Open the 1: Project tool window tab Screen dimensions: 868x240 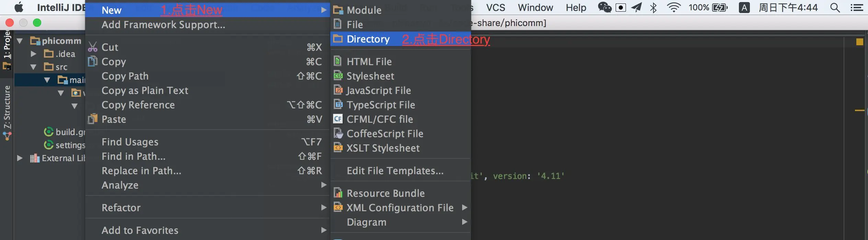coord(7,45)
